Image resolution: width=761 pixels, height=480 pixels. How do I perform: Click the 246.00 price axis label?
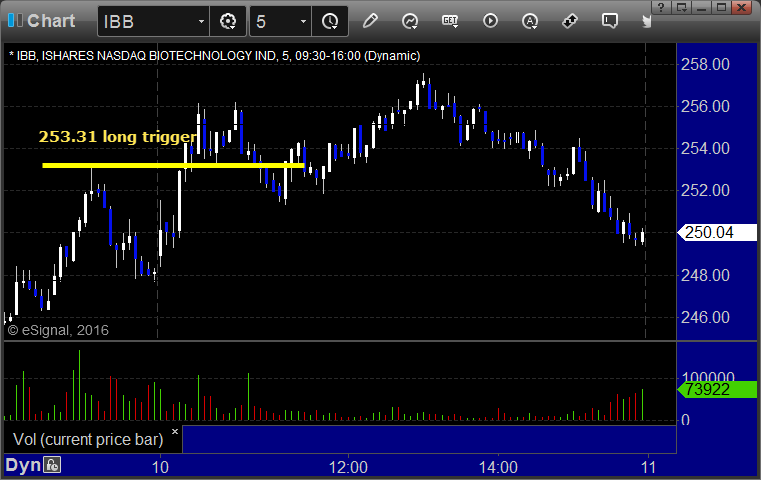(x=705, y=317)
